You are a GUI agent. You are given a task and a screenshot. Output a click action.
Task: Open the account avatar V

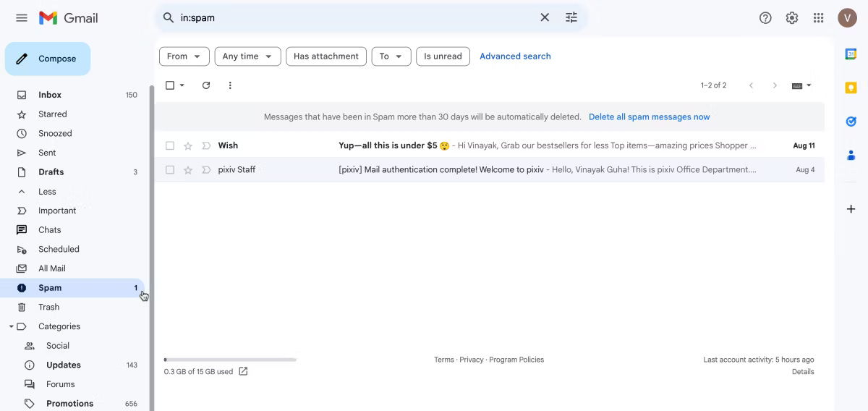(847, 18)
